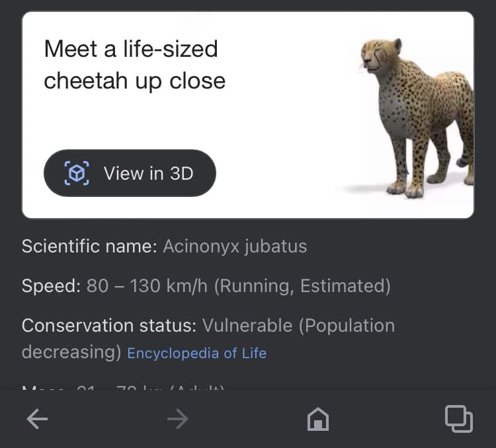Tap the AR cube icon beside View in 3D
Image resolution: width=496 pixels, height=448 pixels.
coord(77,173)
